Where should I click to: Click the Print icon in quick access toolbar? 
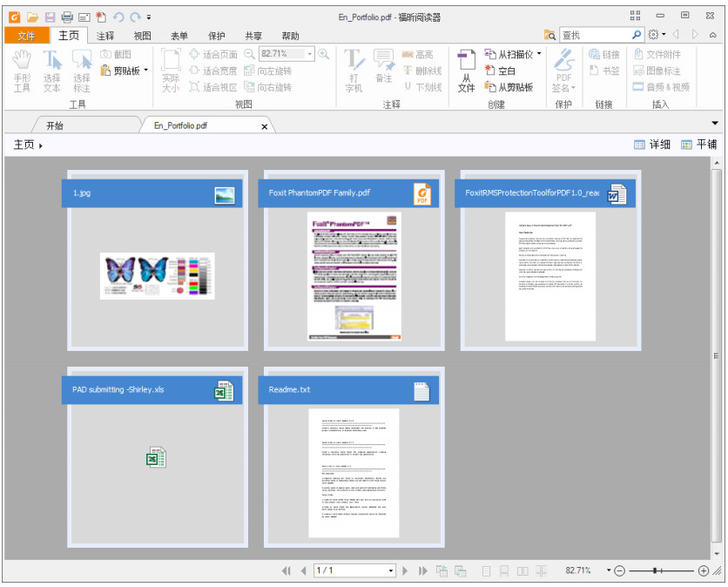67,17
